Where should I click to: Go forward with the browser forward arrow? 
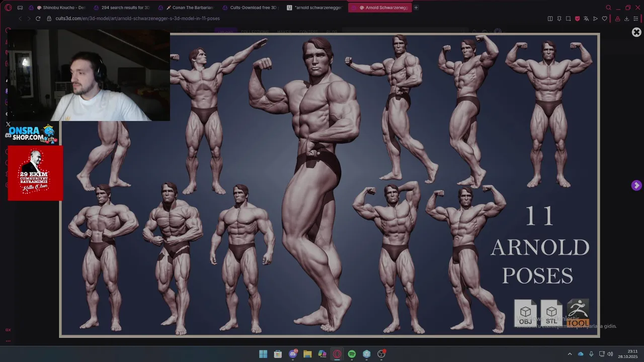[x=28, y=19]
